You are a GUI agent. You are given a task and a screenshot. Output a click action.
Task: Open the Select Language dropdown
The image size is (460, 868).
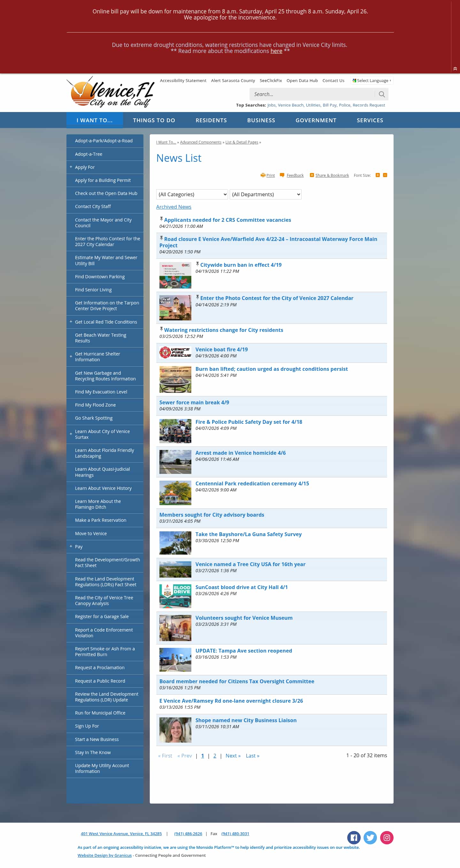372,80
